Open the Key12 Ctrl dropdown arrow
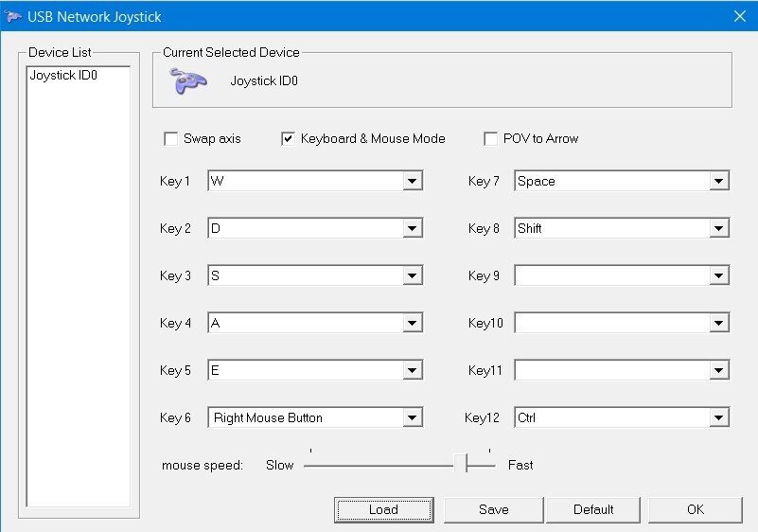 [719, 417]
